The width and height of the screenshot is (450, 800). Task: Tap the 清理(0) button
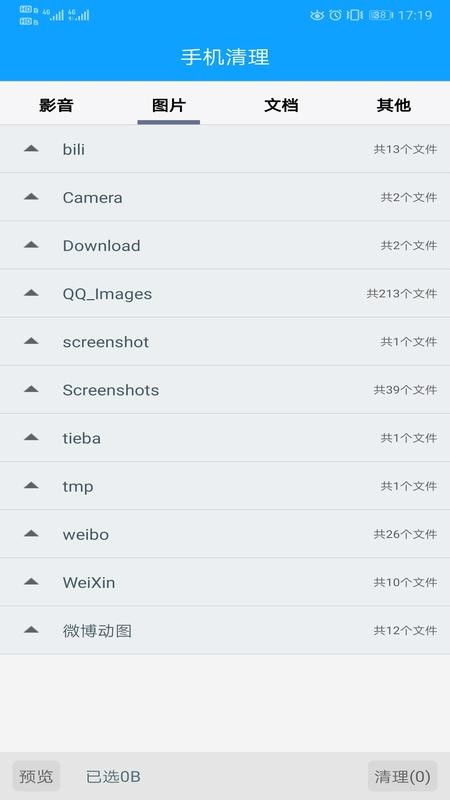(x=403, y=776)
